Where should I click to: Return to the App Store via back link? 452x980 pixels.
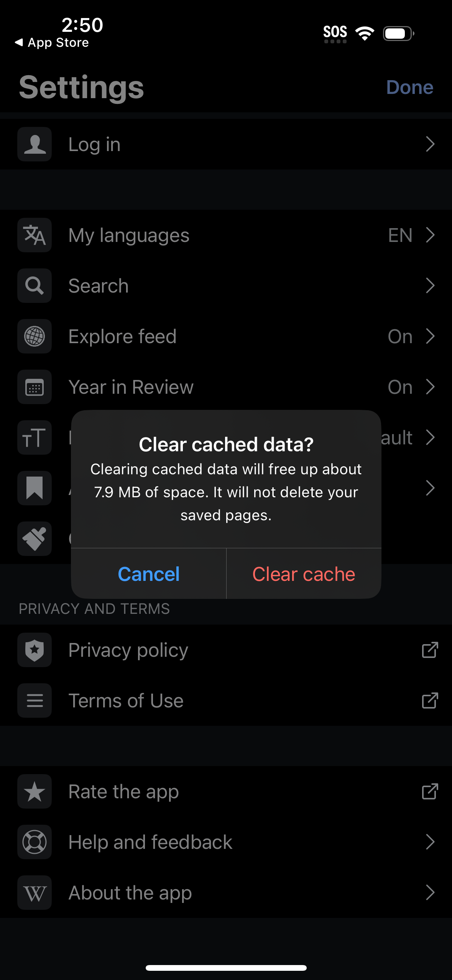pos(52,43)
